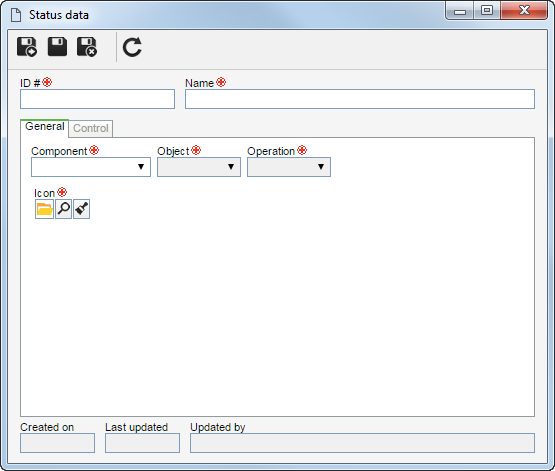Click the Last updated field

[142, 443]
